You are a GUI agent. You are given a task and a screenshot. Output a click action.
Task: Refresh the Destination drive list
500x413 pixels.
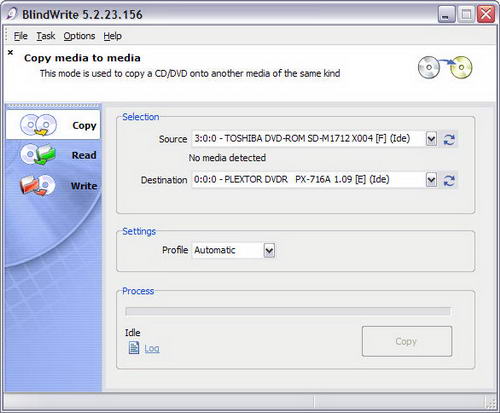click(x=449, y=180)
